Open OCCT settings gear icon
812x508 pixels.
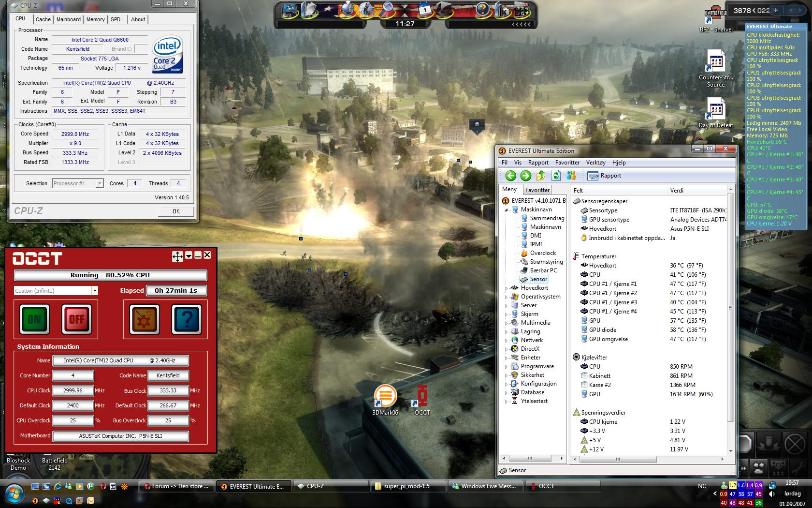[x=145, y=319]
